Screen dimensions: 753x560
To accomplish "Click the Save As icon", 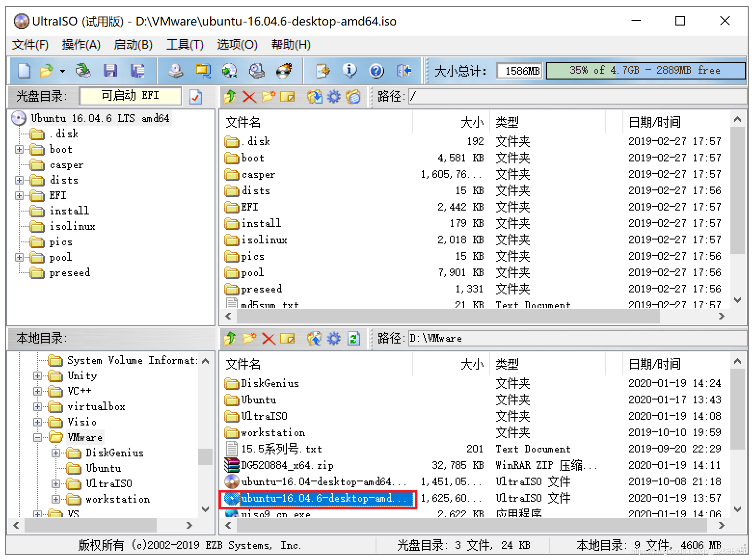I will click(137, 71).
